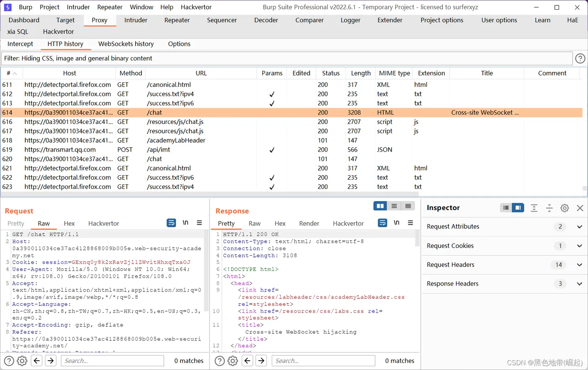Screen dimensions: 588x370
Task: Show request in Pretty view
Action: pyautogui.click(x=16, y=223)
